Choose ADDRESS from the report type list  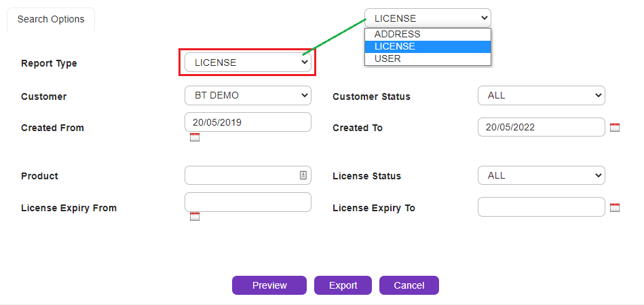click(x=428, y=34)
